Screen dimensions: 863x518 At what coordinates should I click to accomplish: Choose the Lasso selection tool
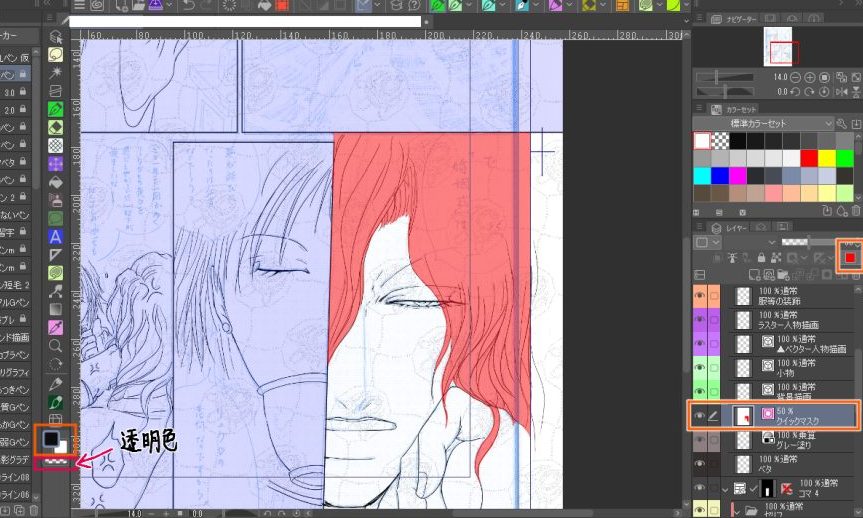coord(57,54)
